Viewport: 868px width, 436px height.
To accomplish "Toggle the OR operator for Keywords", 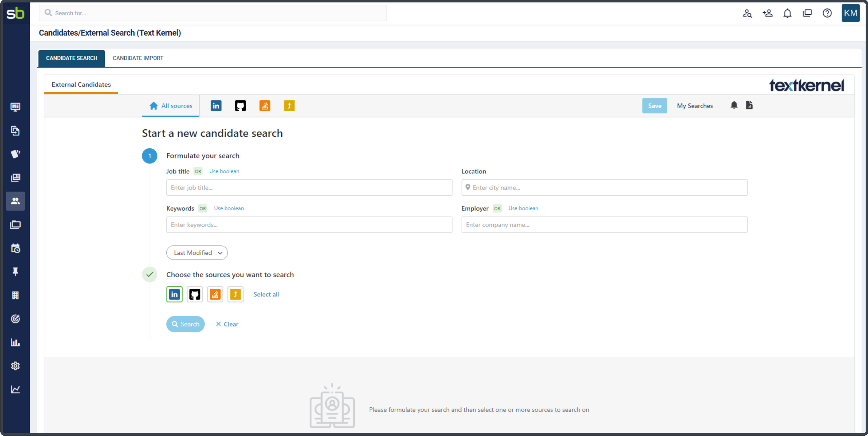I will (x=203, y=209).
